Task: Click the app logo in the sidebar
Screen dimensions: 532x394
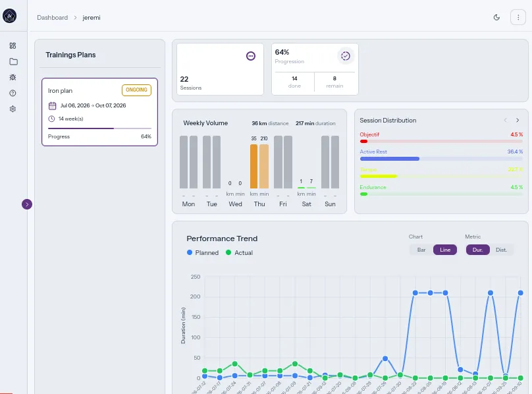Action: tap(9, 16)
